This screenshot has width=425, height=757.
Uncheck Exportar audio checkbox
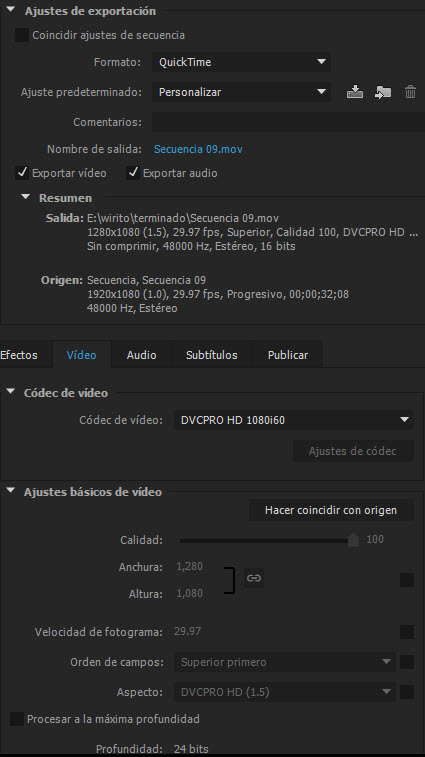(133, 173)
